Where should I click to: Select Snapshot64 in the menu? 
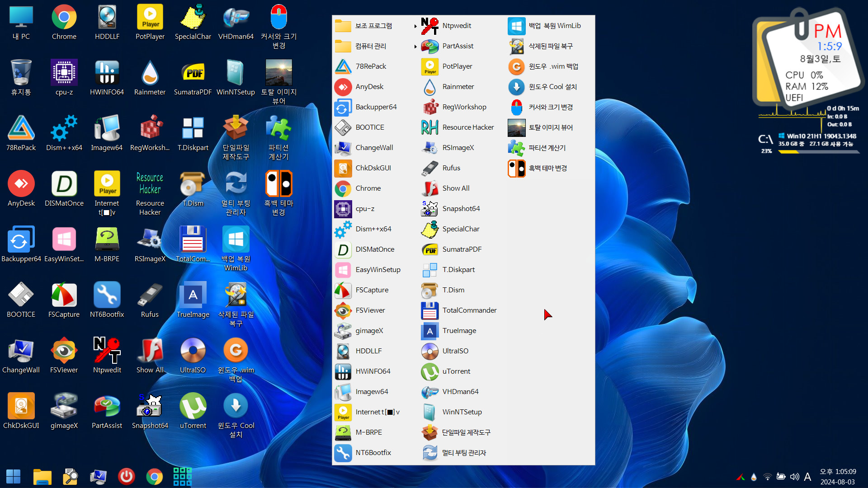tap(462, 209)
